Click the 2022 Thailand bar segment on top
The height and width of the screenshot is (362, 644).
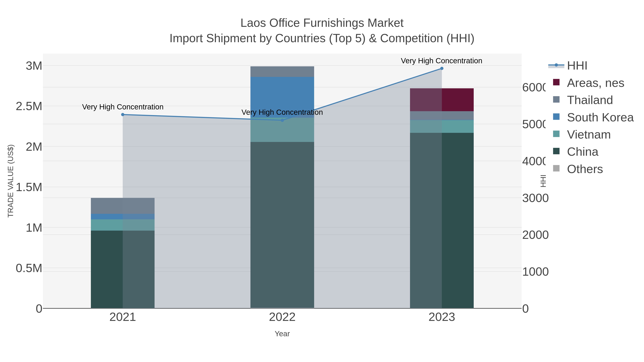point(282,72)
